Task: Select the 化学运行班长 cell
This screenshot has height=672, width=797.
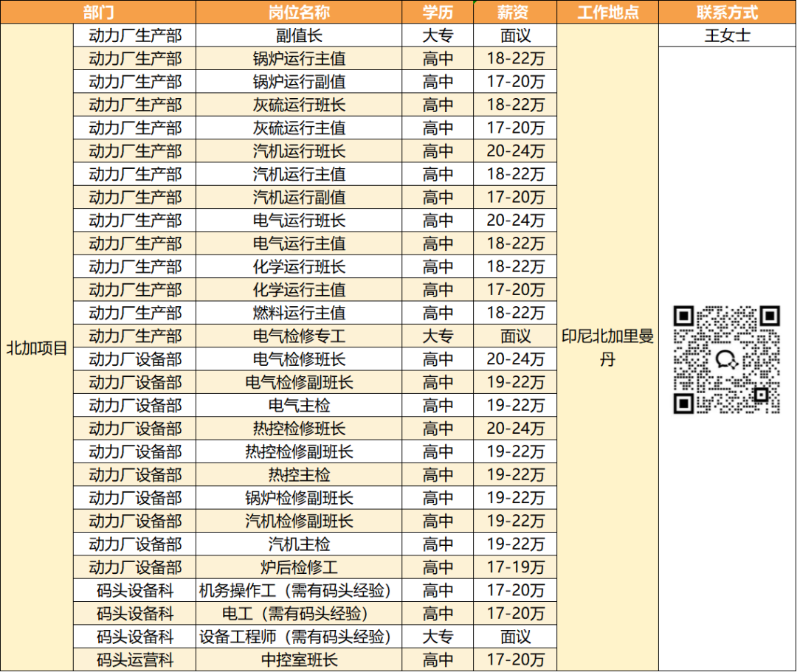Action: (299, 267)
